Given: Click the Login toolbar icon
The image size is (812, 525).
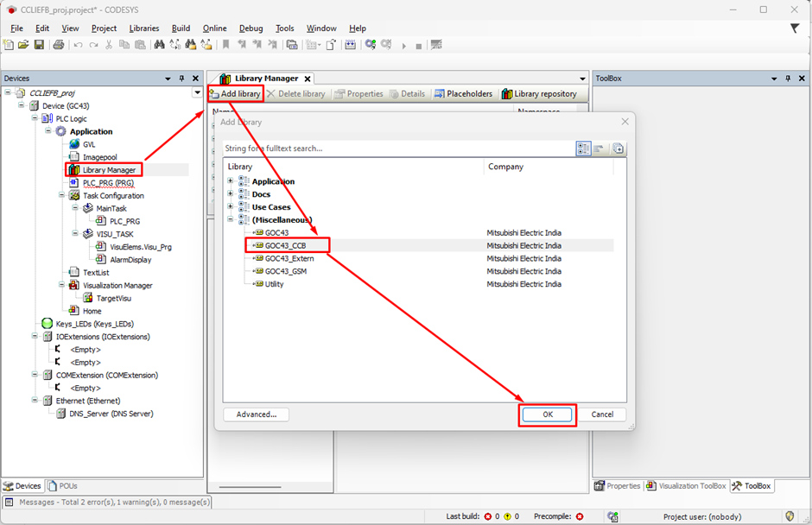Looking at the screenshot, I should [371, 45].
